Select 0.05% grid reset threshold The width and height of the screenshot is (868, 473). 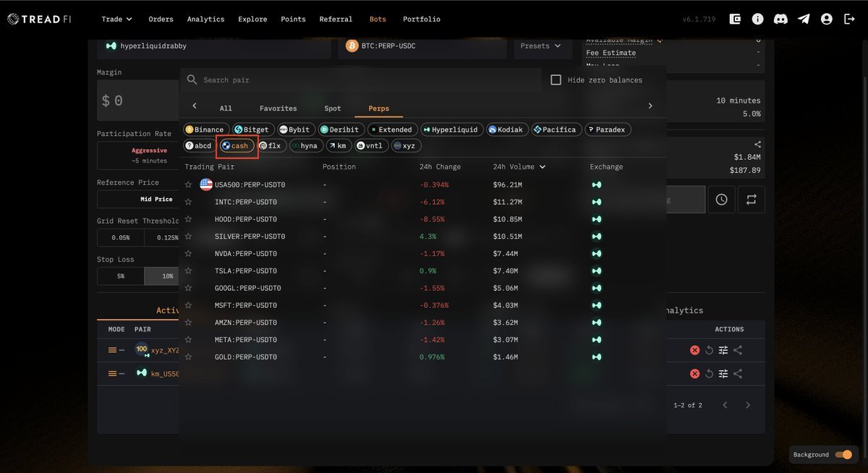(121, 238)
